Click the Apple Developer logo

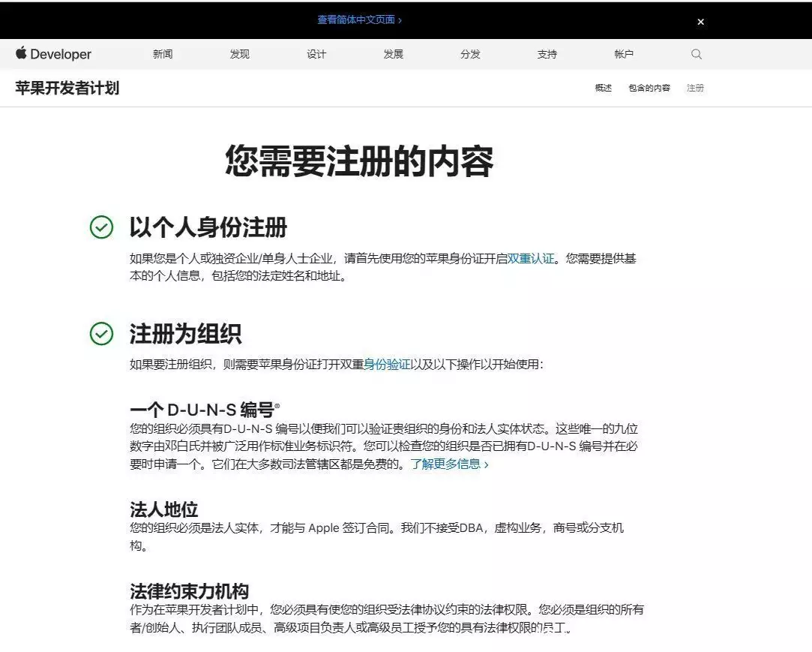(x=53, y=53)
